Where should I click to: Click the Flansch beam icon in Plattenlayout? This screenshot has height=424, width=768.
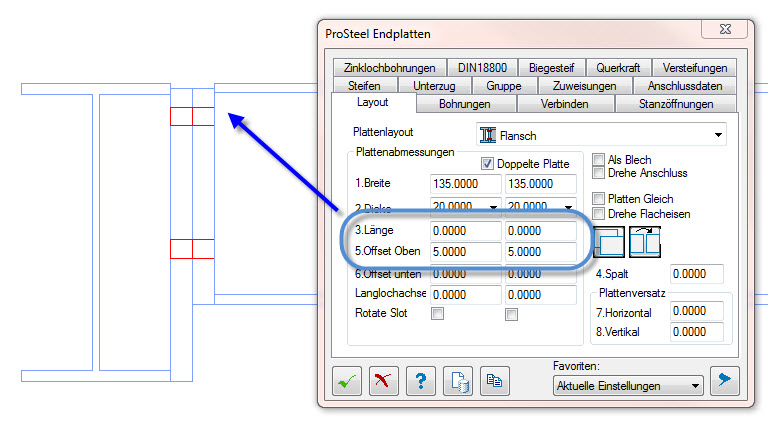(x=488, y=135)
